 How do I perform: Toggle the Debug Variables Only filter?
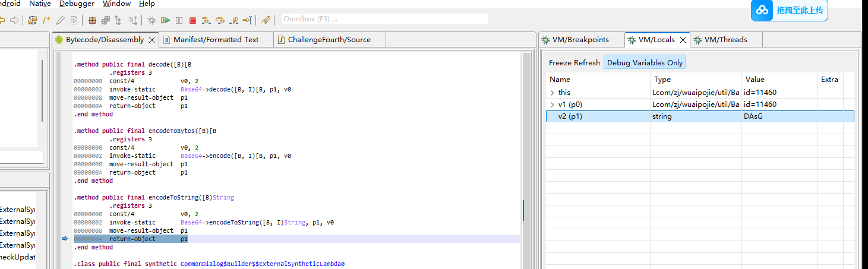click(645, 62)
